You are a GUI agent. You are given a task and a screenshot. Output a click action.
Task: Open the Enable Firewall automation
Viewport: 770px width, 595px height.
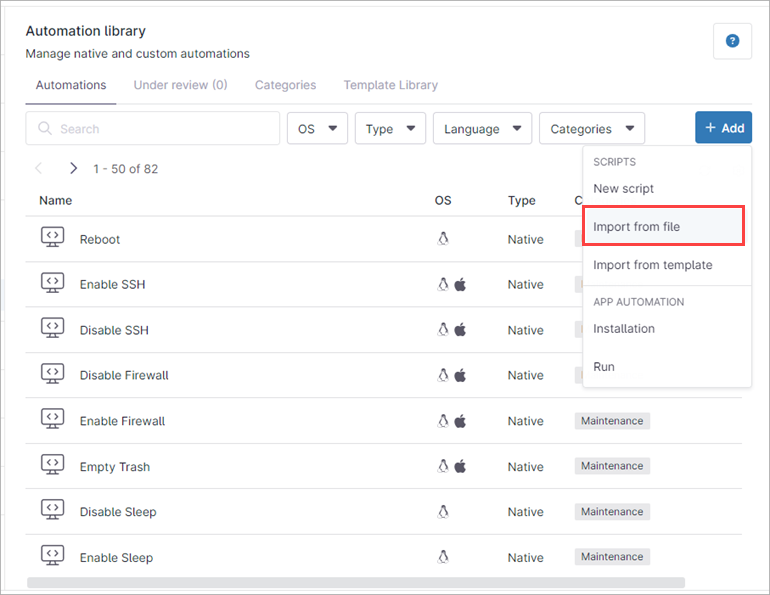(x=122, y=421)
